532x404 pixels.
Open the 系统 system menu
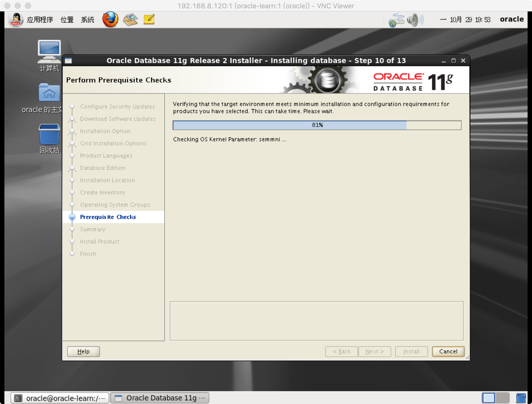point(87,20)
